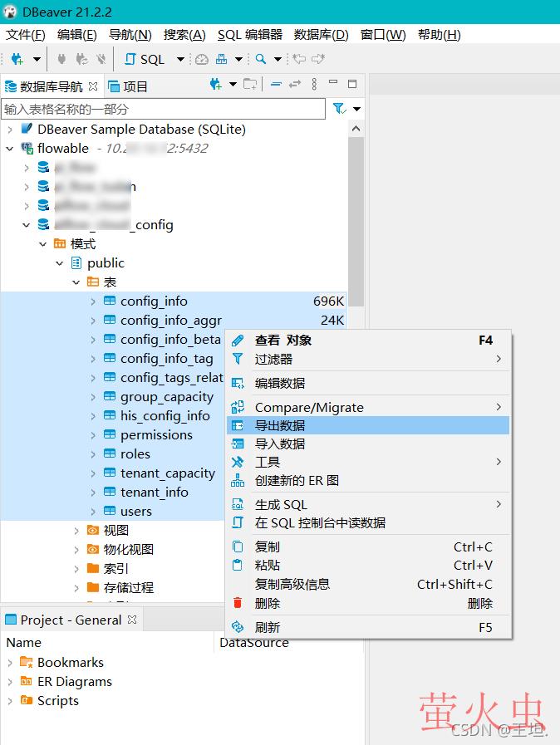Open the 编辑(E) menu
This screenshot has height=745, width=560.
(x=76, y=35)
